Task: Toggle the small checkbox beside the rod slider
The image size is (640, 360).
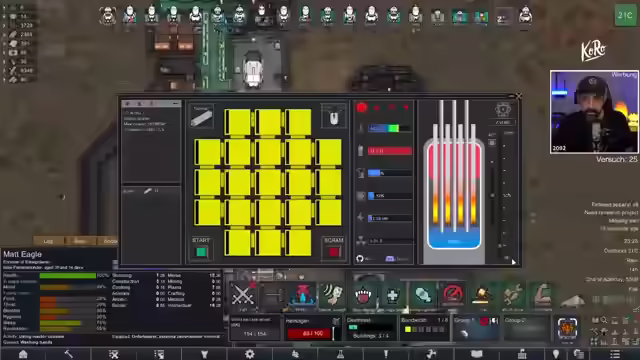Action: point(492,143)
